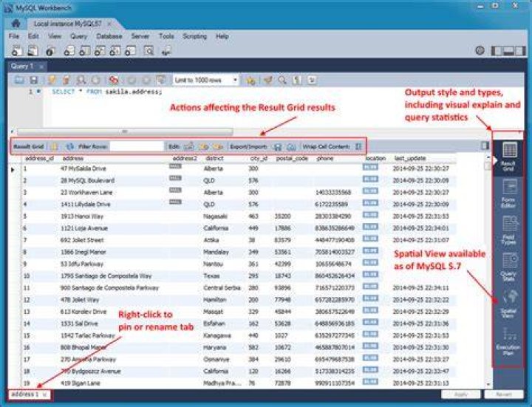Image resolution: width=532 pixels, height=407 pixels.
Task: Click the create new view icon
Action: tap(100, 51)
